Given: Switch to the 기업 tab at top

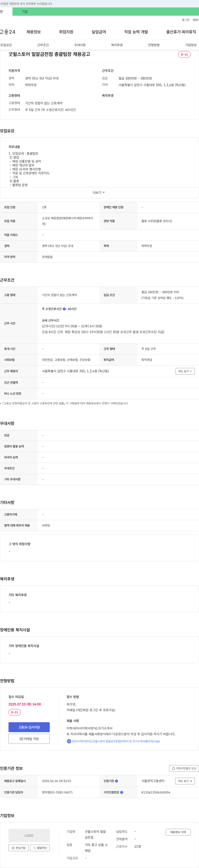Looking at the screenshot, I should [x=25, y=12].
